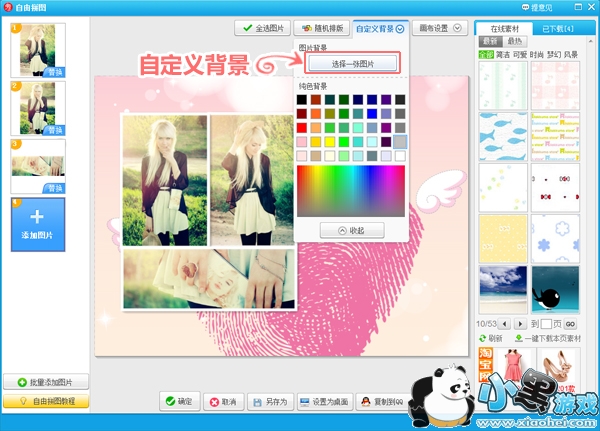Go to next material page arrow
Viewport: 600px width, 431px height.
pyautogui.click(x=520, y=324)
